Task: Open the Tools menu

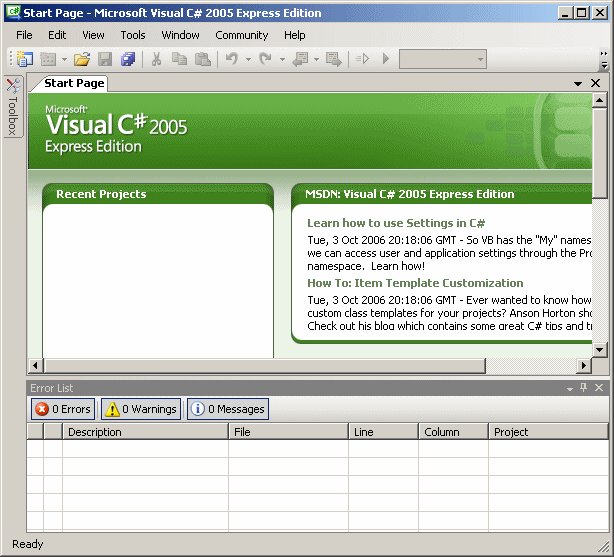Action: click(x=133, y=35)
